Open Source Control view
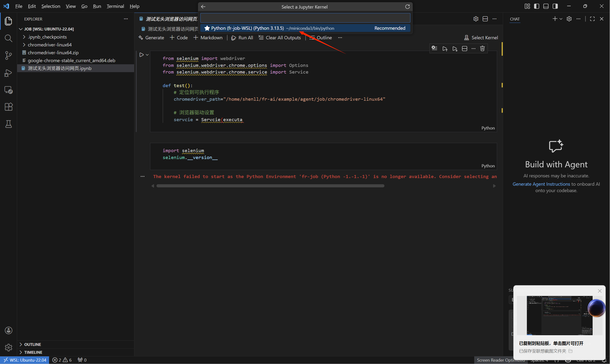Image resolution: width=610 pixels, height=364 pixels. point(8,55)
